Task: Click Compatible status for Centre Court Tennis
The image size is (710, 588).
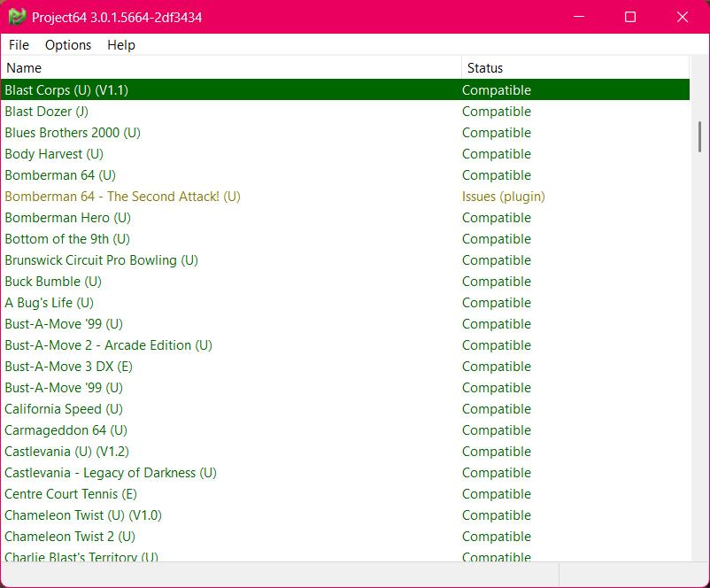Action: tap(497, 494)
